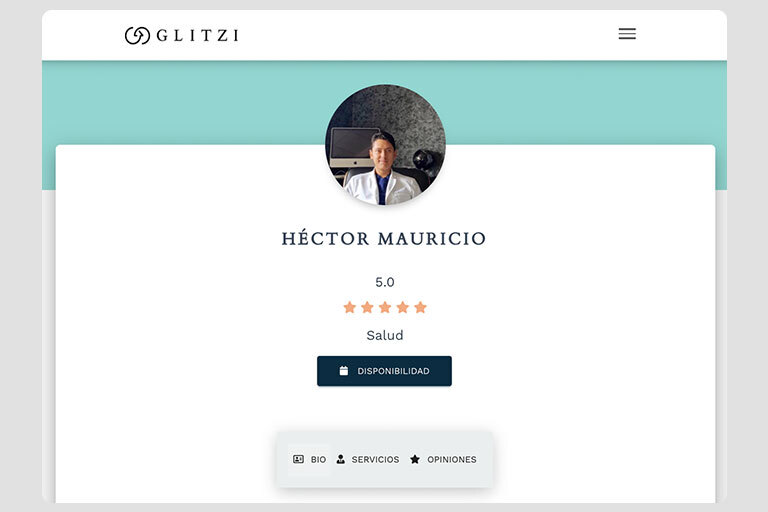Click the person icon beside Servicios
Viewport: 768px width, 512px height.
point(340,459)
